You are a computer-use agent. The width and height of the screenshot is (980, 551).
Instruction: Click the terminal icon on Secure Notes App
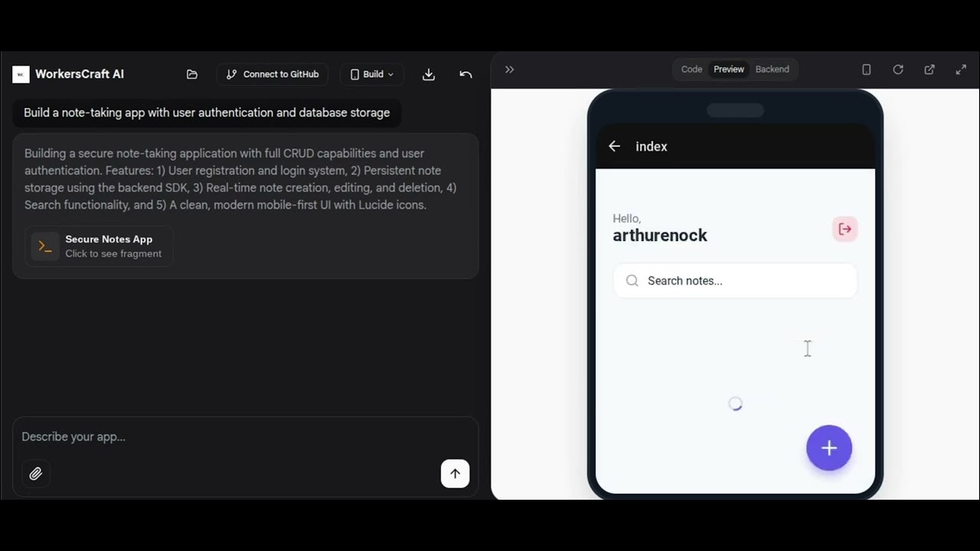44,246
